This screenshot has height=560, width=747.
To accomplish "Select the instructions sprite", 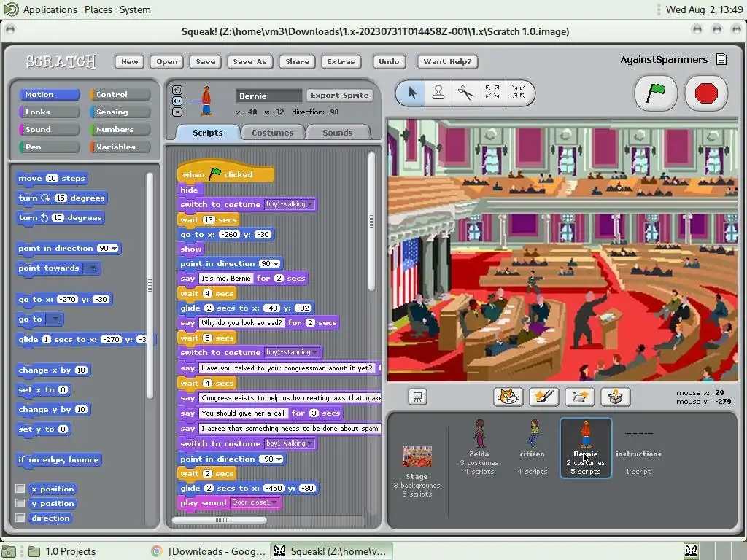I will (x=638, y=448).
